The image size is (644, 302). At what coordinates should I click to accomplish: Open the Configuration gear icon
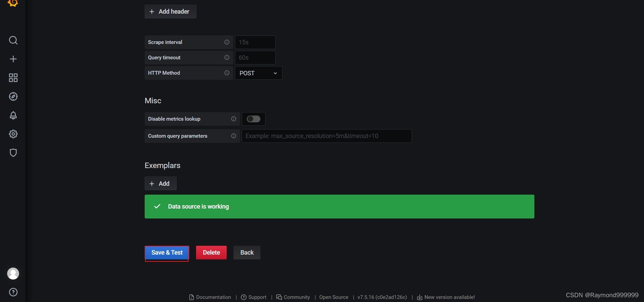coord(13,134)
